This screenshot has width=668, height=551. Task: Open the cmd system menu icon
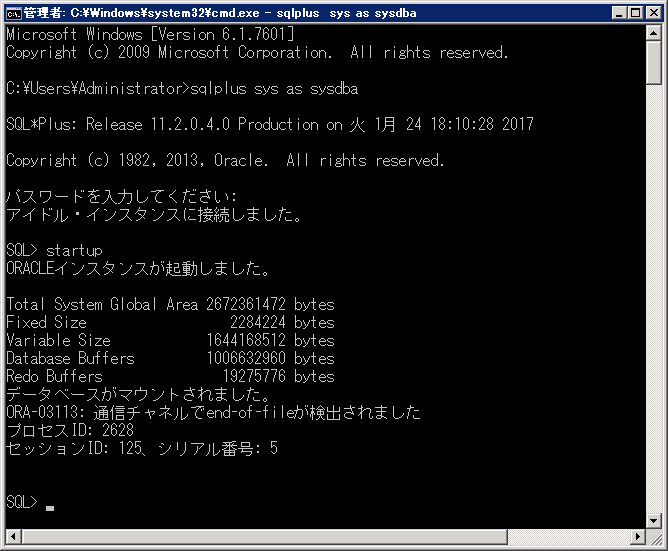click(x=13, y=13)
